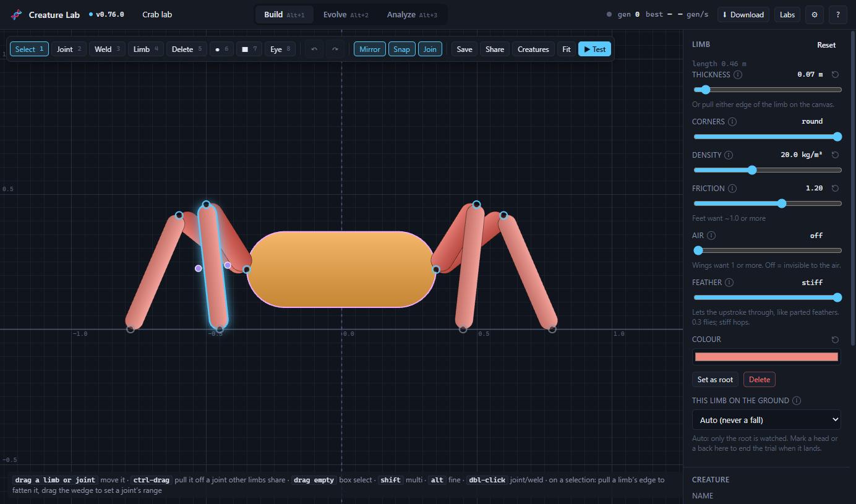The image size is (856, 504).
Task: Select the circle shape tool
Action: click(x=221, y=49)
